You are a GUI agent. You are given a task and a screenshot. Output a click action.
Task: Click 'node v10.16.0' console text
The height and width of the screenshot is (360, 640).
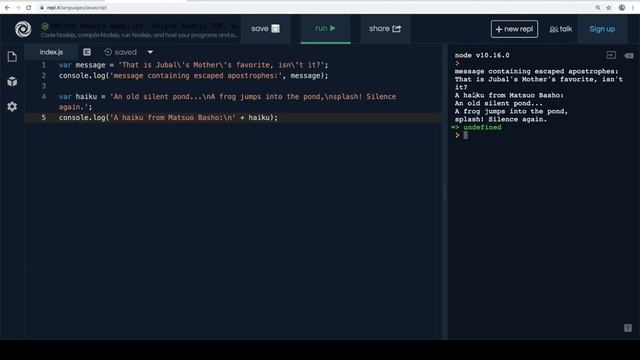(482, 55)
